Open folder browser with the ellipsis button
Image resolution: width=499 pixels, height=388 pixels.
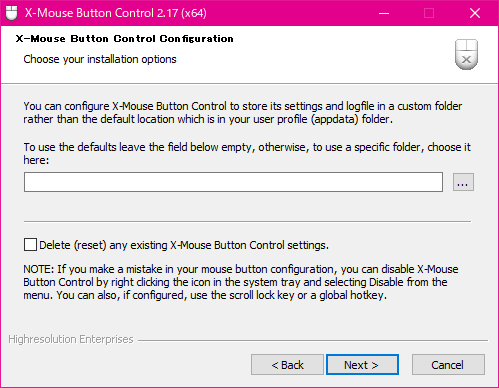pos(463,182)
